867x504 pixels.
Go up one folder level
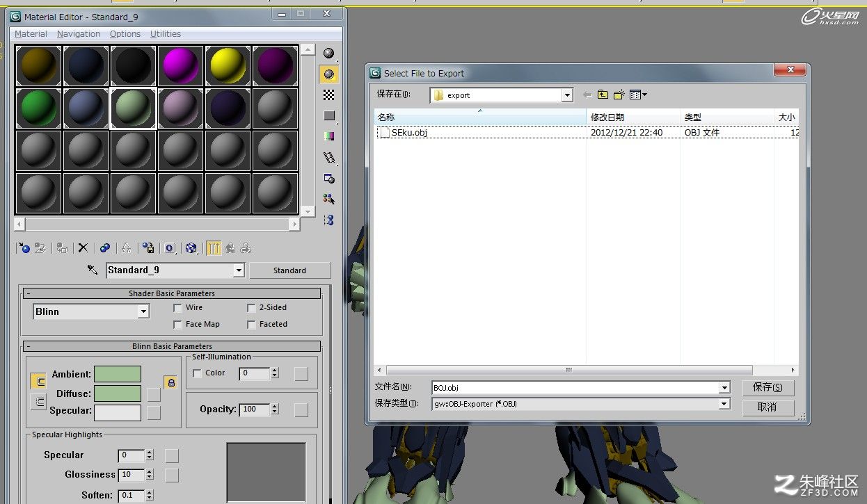coord(603,95)
